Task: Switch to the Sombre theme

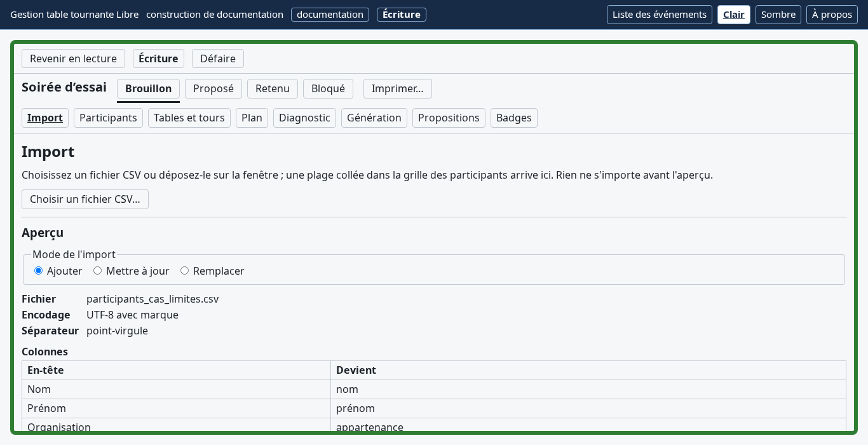Action: (778, 15)
